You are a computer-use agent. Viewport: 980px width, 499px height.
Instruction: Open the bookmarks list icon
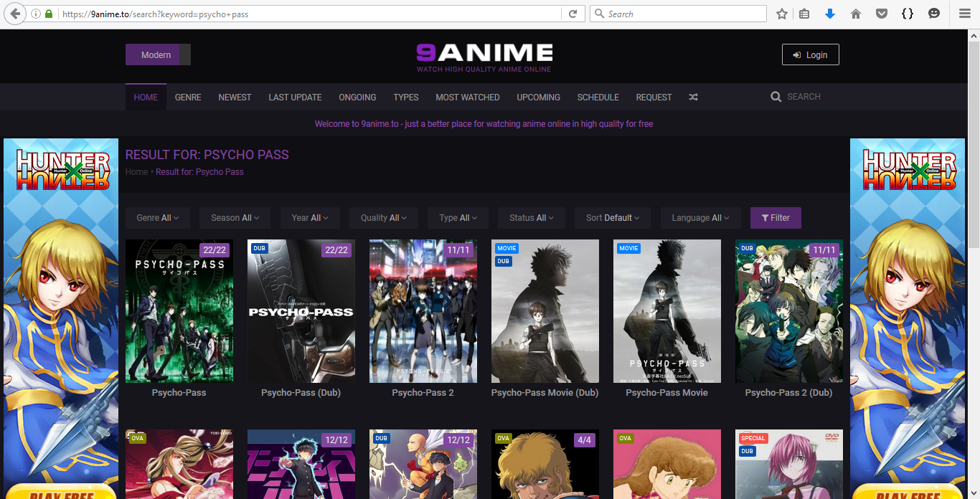click(x=804, y=14)
